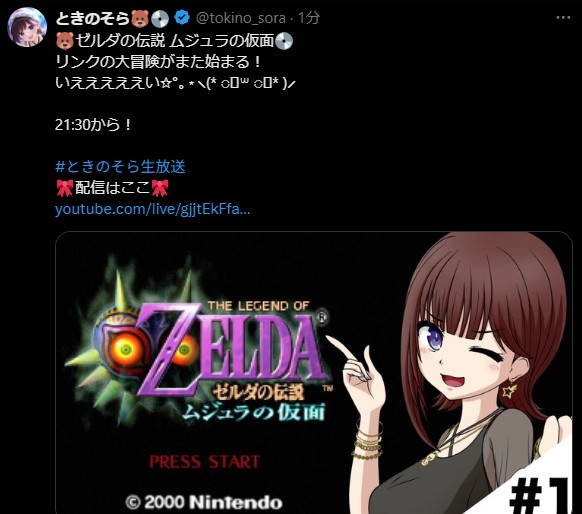The width and height of the screenshot is (582, 514).
Task: Click the bear emoji before ゼルダの伝説
Action: click(65, 40)
